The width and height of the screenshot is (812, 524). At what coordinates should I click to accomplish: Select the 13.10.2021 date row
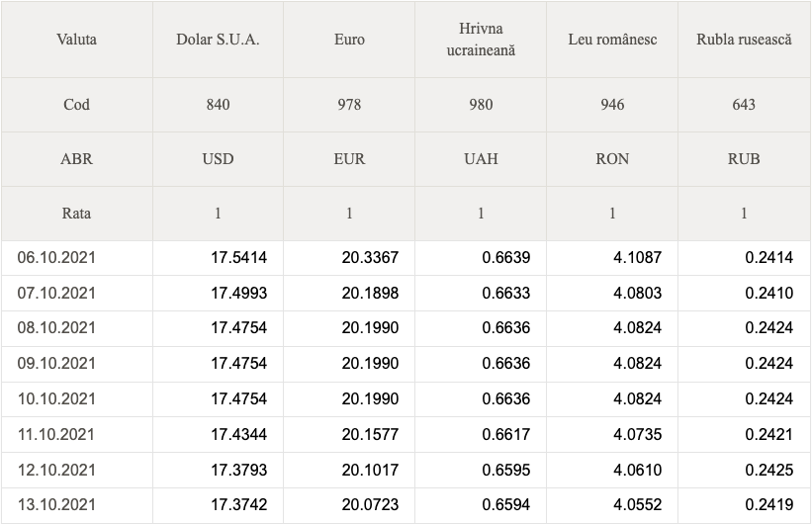point(406,505)
